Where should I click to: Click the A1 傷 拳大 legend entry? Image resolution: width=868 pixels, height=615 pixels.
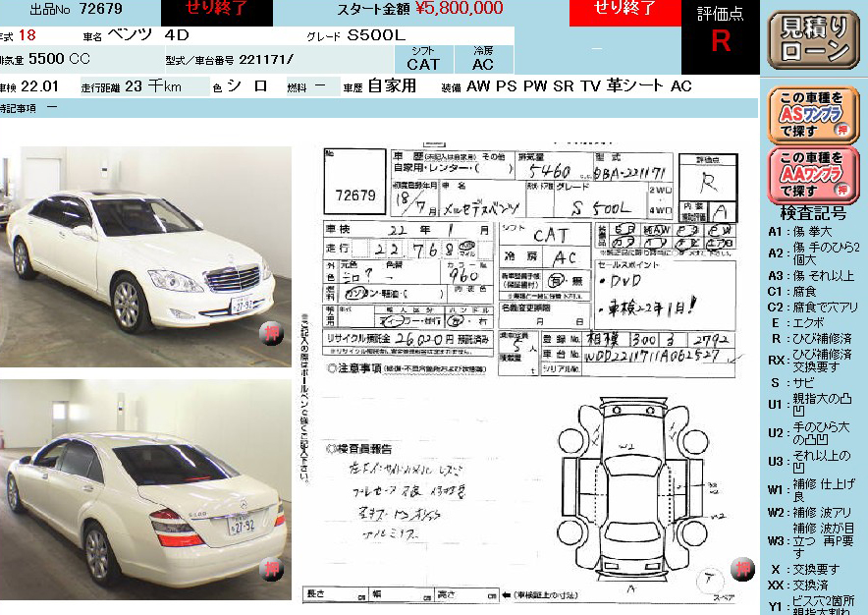click(x=800, y=232)
